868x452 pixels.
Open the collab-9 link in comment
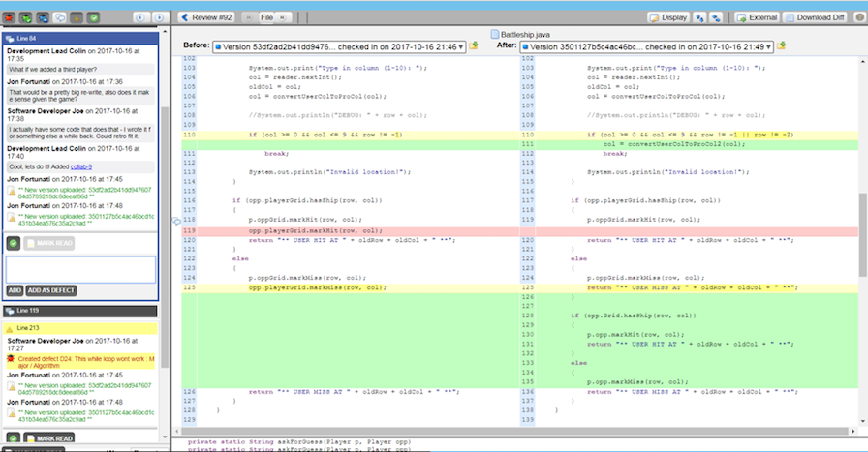click(x=83, y=166)
